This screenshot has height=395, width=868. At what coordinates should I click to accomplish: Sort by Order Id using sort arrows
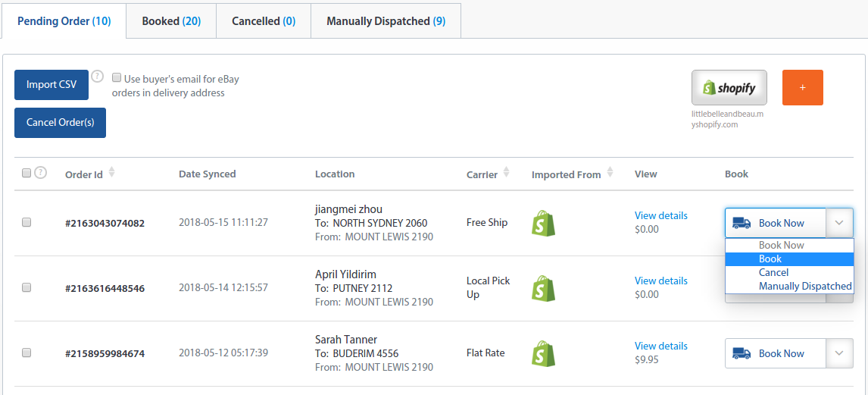tap(112, 173)
